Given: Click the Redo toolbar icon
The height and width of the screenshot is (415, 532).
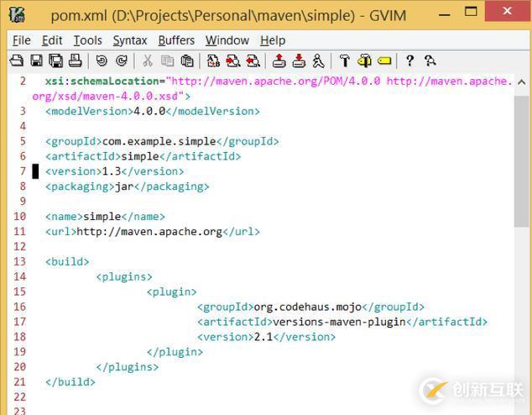Looking at the screenshot, I should coord(122,60).
